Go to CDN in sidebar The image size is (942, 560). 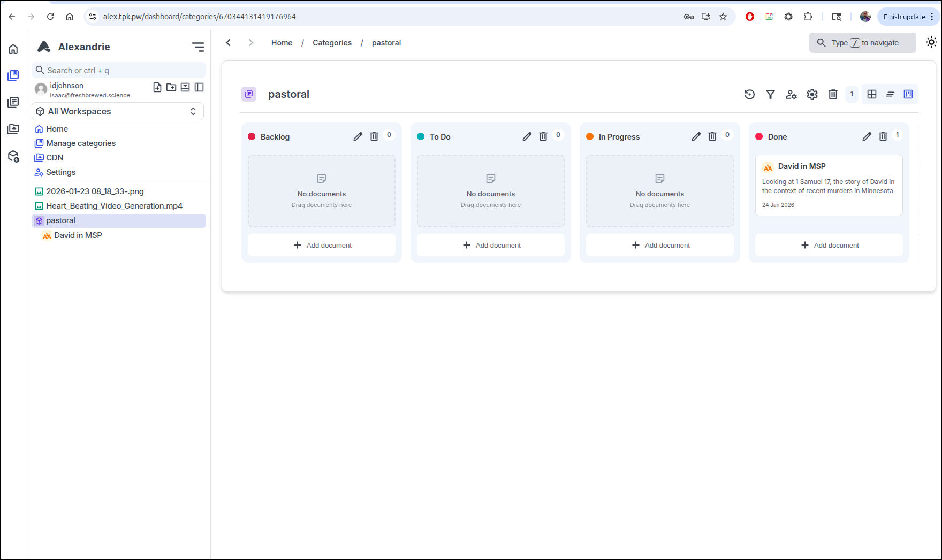[55, 158]
